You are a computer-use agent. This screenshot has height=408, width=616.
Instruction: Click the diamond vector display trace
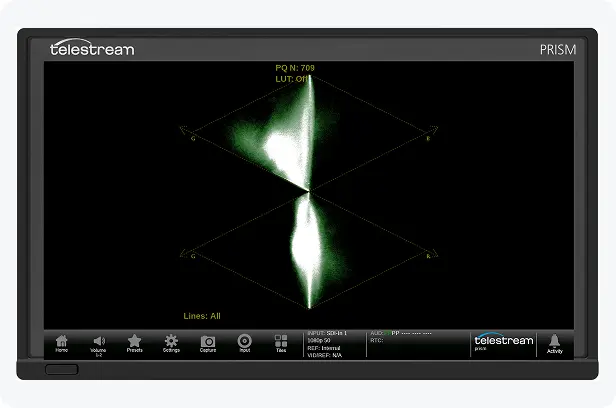tap(309, 192)
